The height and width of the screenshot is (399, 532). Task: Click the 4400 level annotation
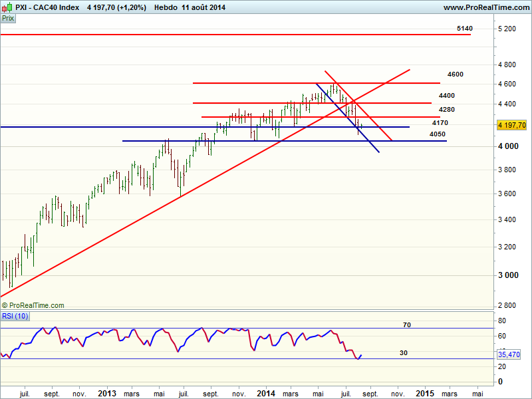coord(447,96)
